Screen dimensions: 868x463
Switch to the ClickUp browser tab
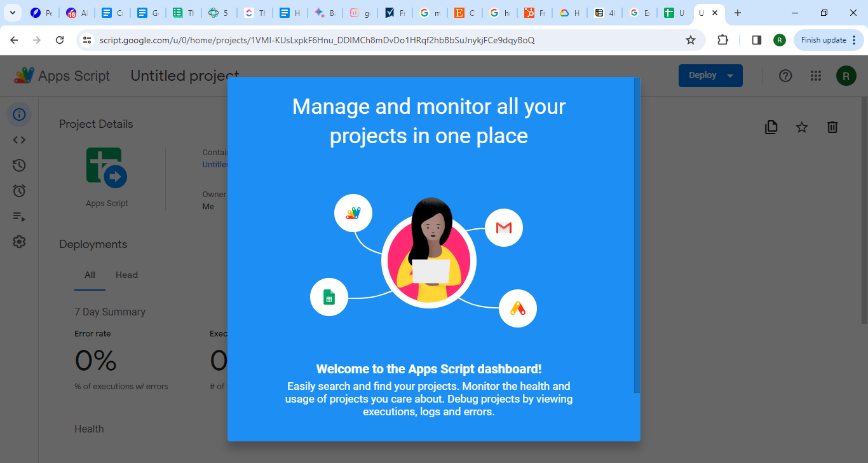coord(254,13)
